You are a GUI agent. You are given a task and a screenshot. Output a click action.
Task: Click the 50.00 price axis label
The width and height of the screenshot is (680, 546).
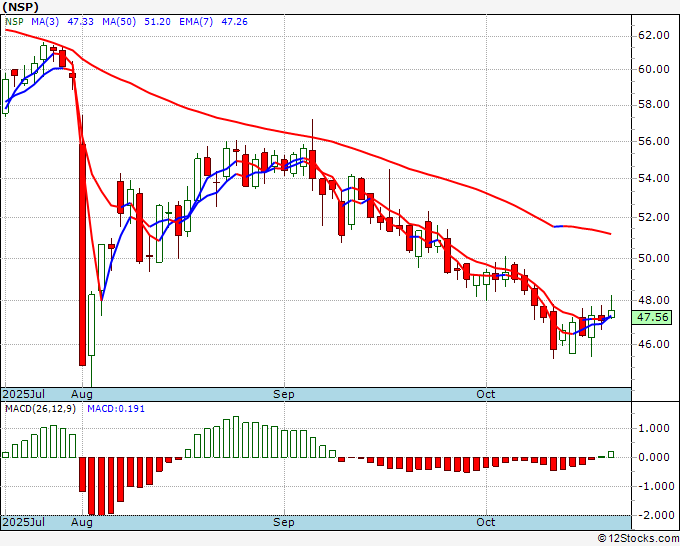[654, 258]
